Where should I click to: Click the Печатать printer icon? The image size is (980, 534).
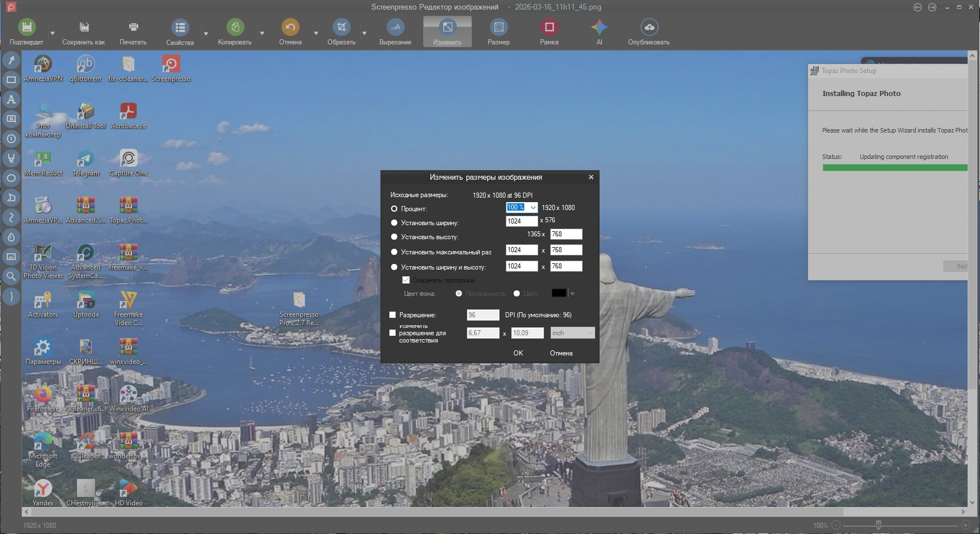coord(133,27)
